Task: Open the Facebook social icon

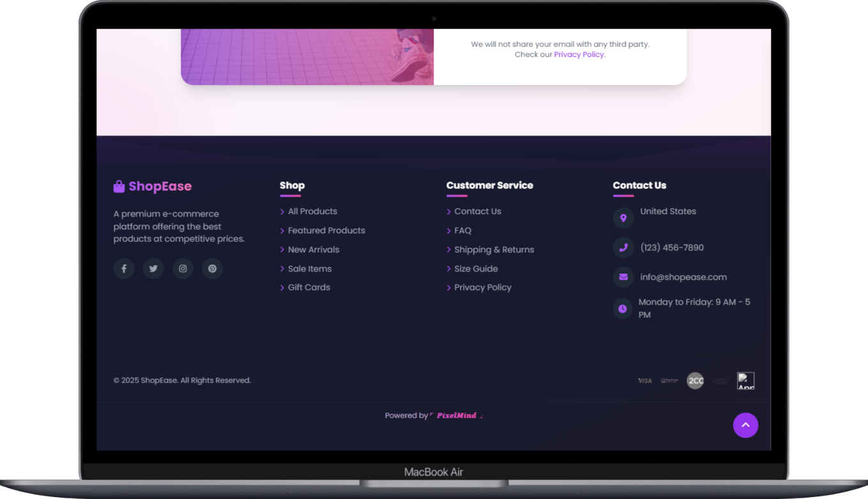Action: click(124, 268)
